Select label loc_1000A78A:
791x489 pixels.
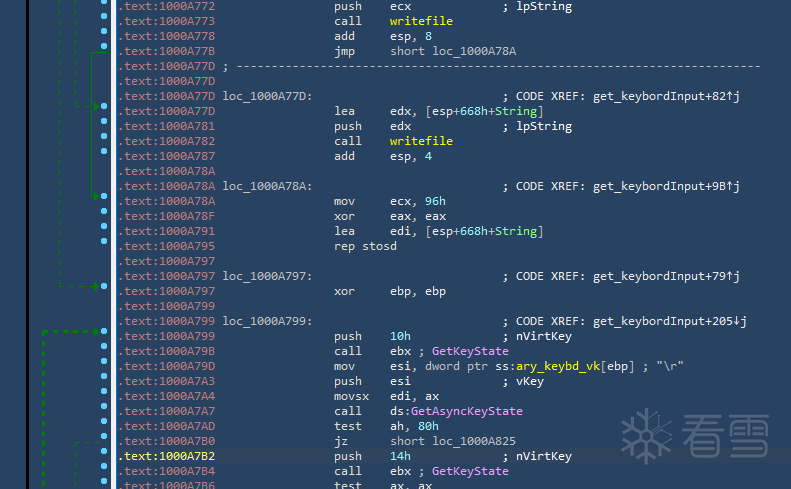click(x=267, y=186)
